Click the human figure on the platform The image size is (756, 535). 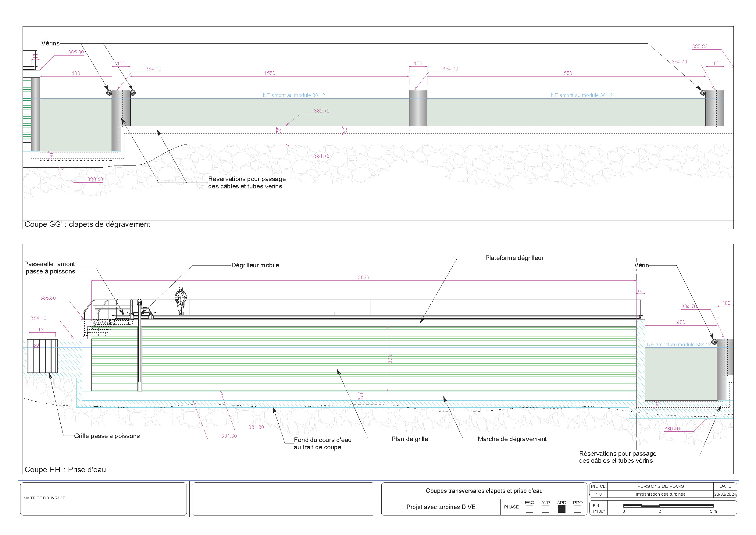(180, 301)
